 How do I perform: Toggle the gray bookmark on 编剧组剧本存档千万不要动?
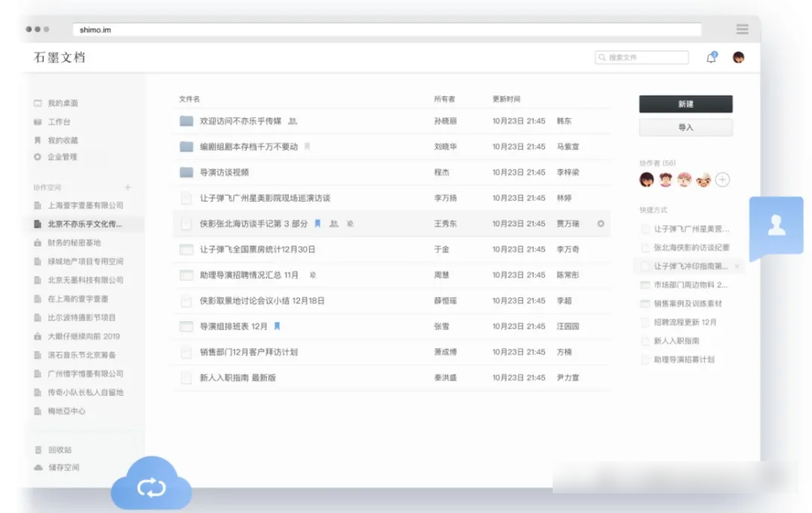[x=307, y=147]
